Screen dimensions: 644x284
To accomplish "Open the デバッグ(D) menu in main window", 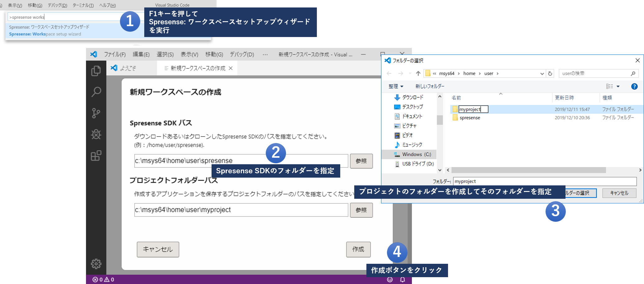I will 242,54.
